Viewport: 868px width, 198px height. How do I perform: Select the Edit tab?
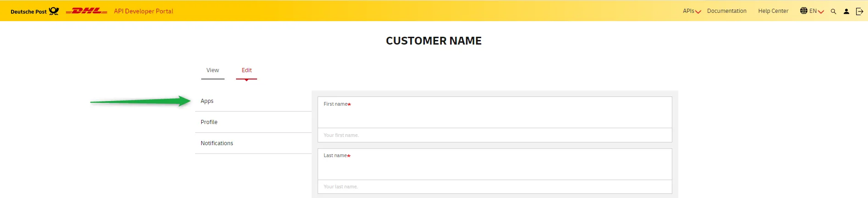point(247,70)
